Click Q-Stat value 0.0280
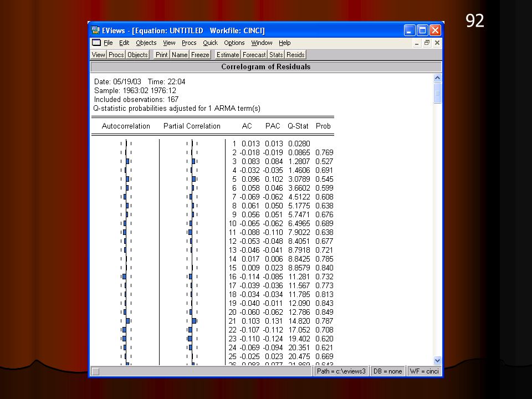Image resolution: width=532 pixels, height=399 pixels. pos(299,144)
